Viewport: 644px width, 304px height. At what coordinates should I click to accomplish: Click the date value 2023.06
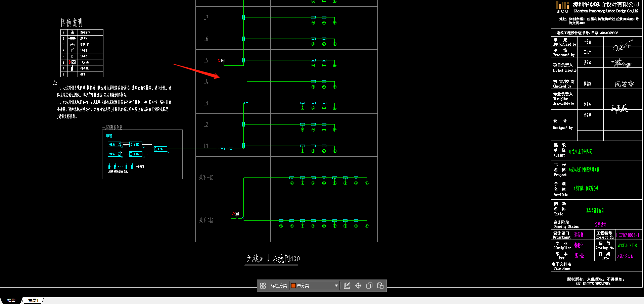tap(625, 256)
